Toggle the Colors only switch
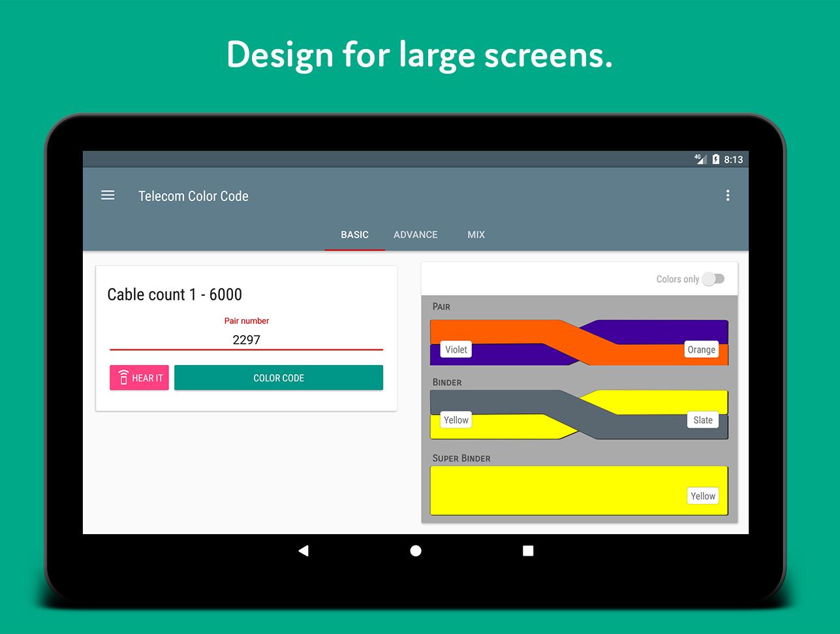840x634 pixels. (713, 279)
